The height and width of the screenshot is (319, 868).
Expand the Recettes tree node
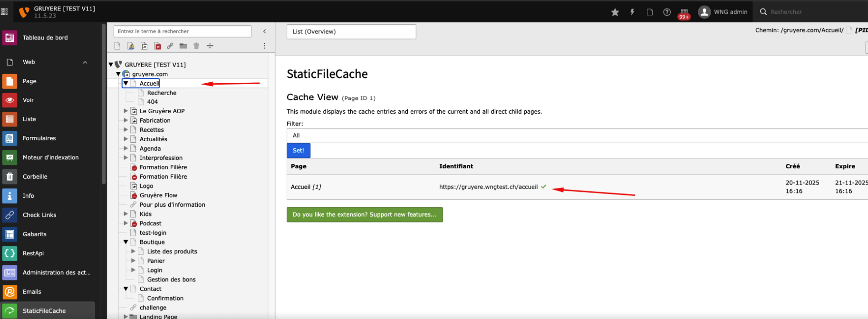pos(126,129)
